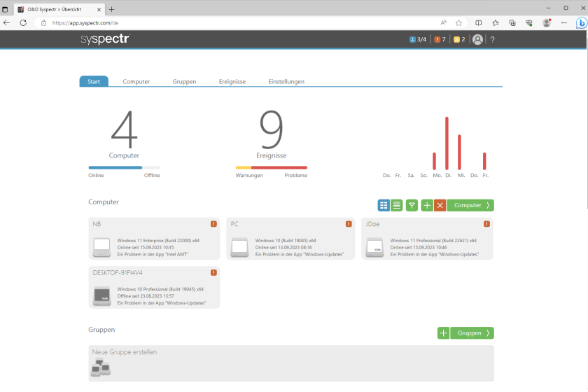Open the browser favorites list icon

496,23
